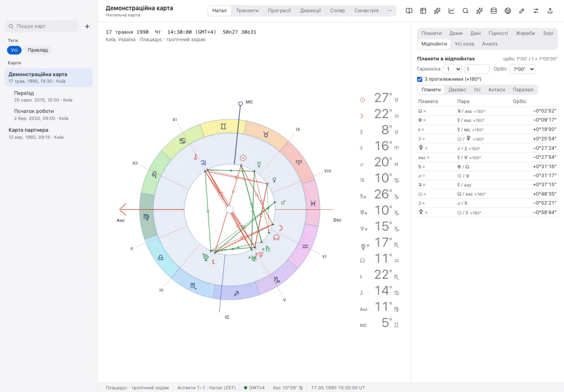This screenshot has height=392, width=564.
Task: Add a new chart with plus icon
Action: pyautogui.click(x=87, y=26)
